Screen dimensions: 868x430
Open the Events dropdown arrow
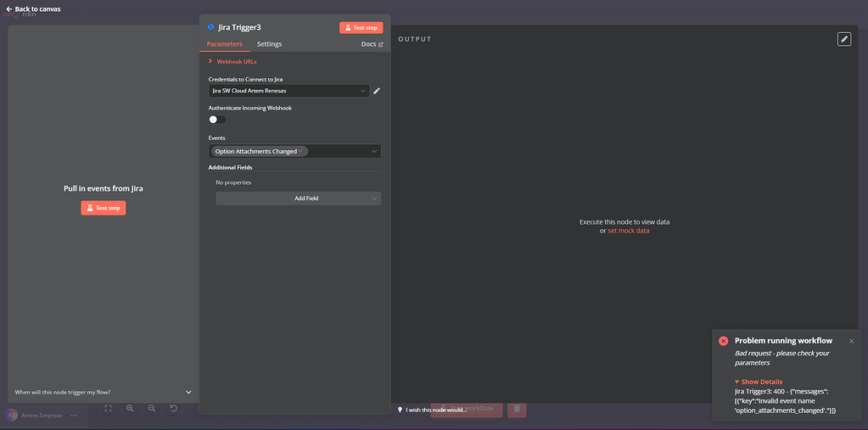point(373,152)
